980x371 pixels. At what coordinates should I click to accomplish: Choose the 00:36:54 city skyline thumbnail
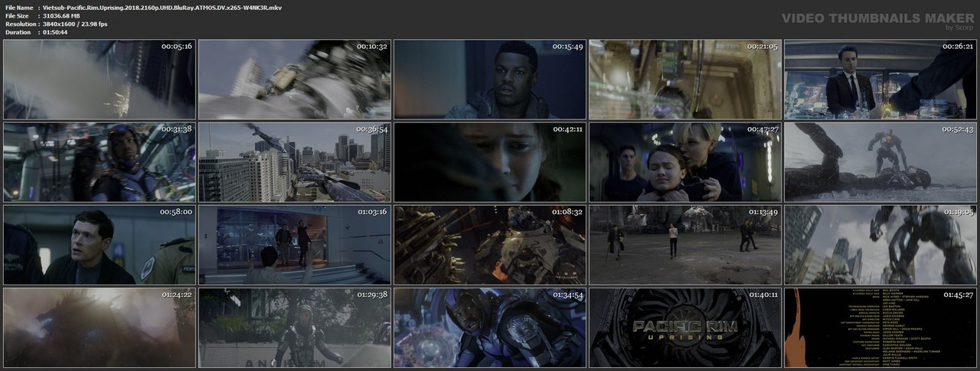[x=294, y=162]
